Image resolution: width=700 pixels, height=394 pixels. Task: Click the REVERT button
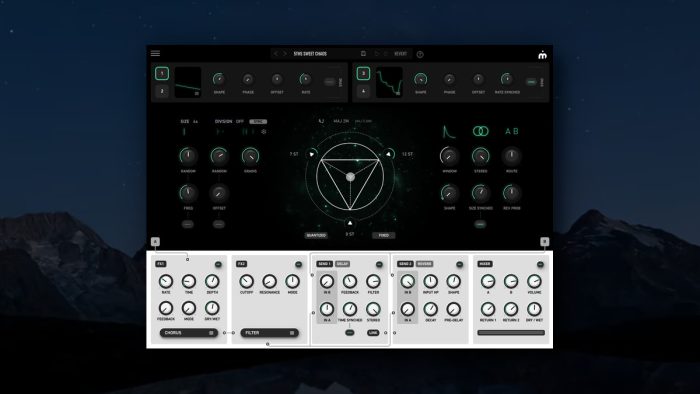[x=400, y=54]
